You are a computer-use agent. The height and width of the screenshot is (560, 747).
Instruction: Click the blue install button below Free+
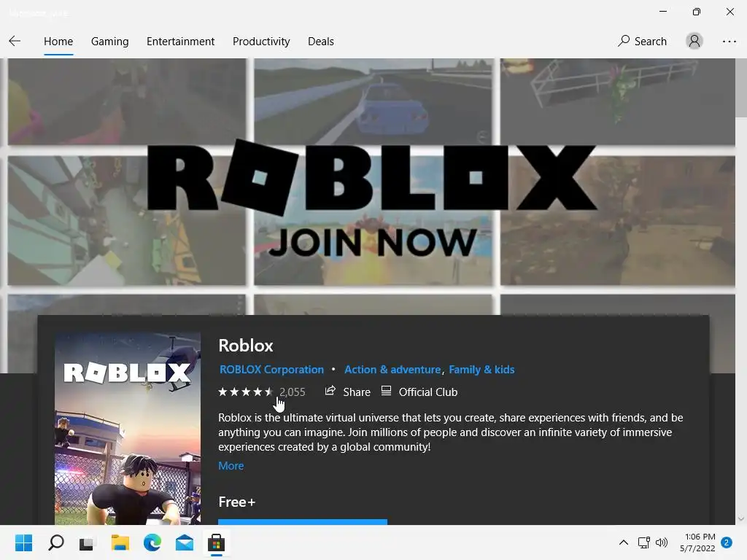(x=303, y=522)
